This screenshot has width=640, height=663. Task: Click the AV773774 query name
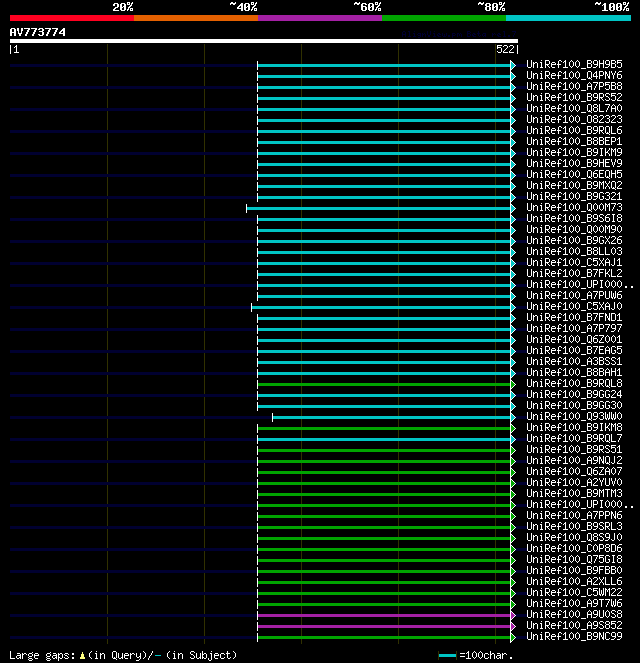[x=38, y=32]
